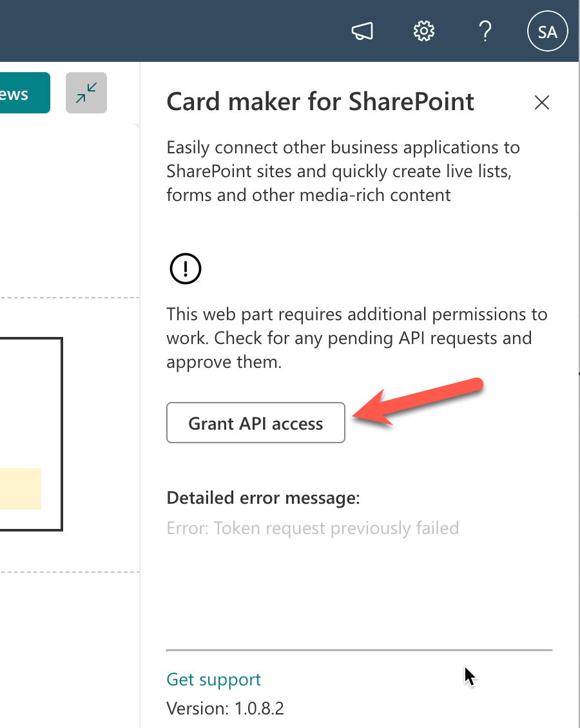Exit full-width mode with the collapse arrows icon
The width and height of the screenshot is (580, 728).
pos(86,92)
